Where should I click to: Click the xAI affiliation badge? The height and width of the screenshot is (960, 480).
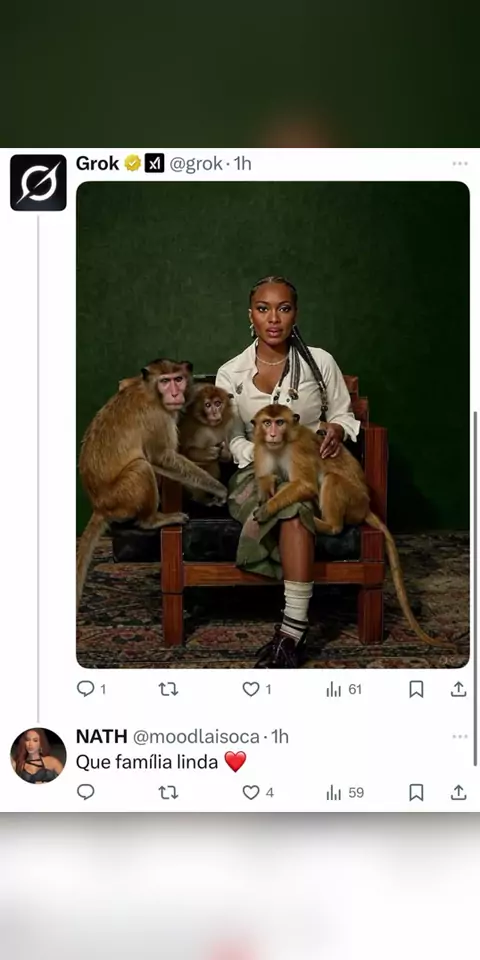154,163
